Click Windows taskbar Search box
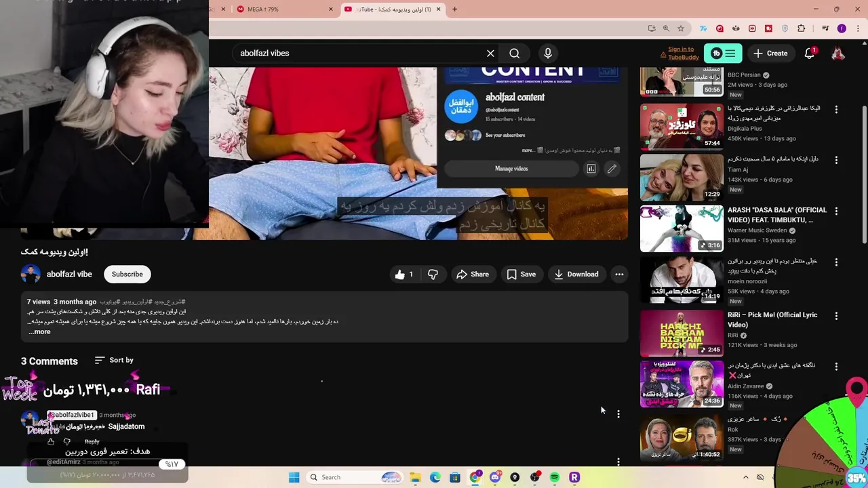This screenshot has width=868, height=488. 355,477
